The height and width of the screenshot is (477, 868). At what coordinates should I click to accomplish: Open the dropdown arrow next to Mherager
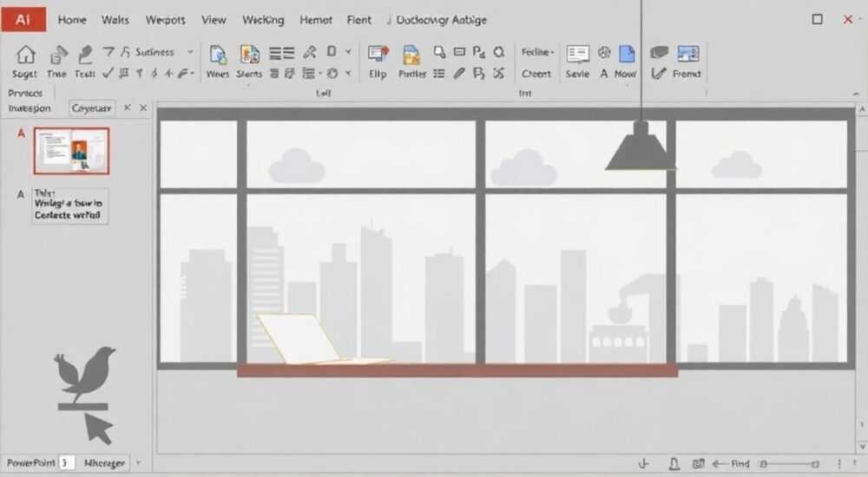(x=138, y=462)
